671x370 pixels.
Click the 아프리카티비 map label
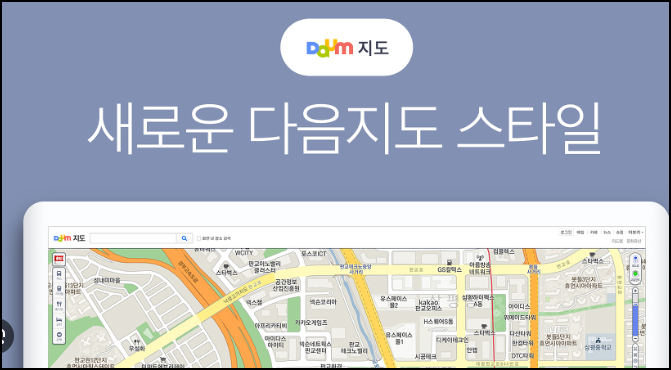(271, 326)
